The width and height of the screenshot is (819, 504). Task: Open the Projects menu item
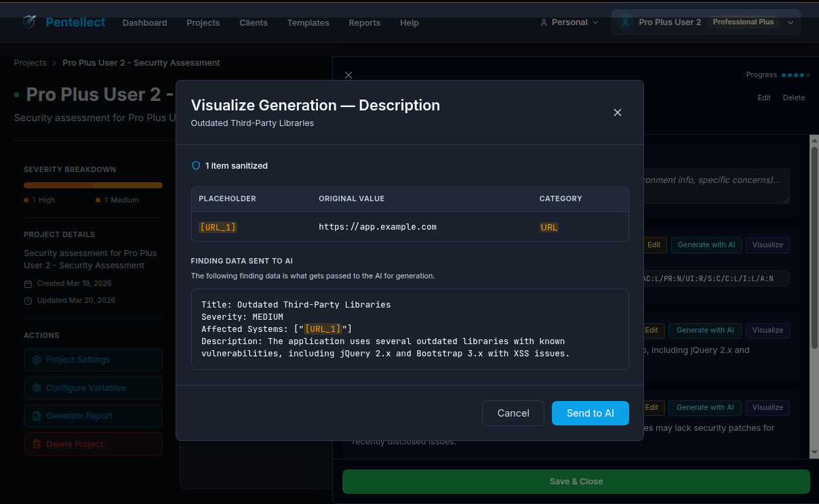203,22
